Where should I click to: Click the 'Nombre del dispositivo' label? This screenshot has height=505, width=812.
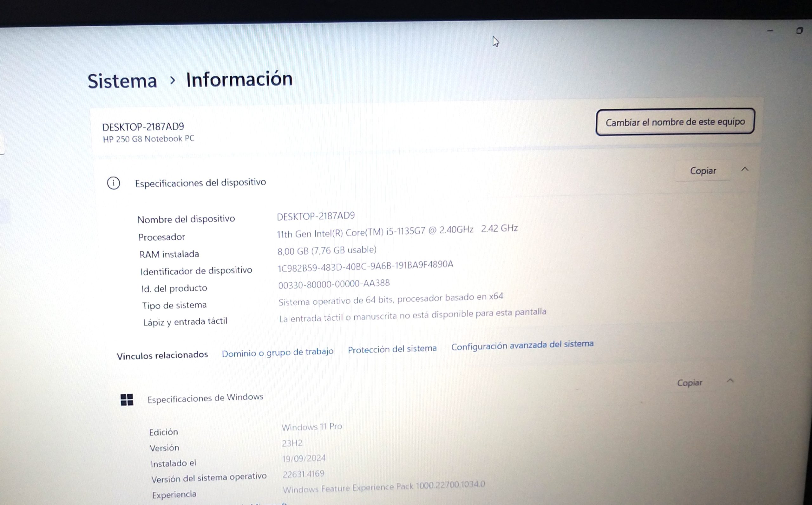click(186, 219)
